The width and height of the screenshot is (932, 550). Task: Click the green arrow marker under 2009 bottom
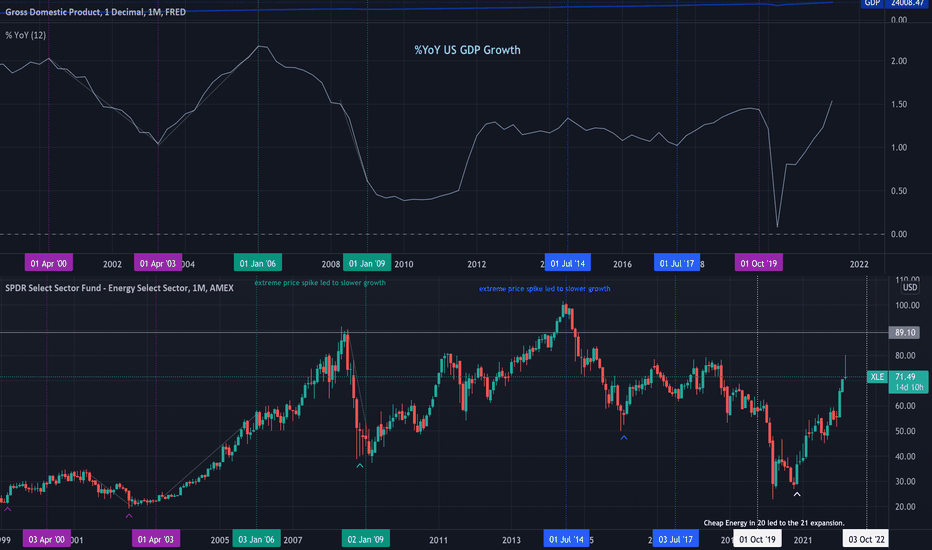coord(360,466)
